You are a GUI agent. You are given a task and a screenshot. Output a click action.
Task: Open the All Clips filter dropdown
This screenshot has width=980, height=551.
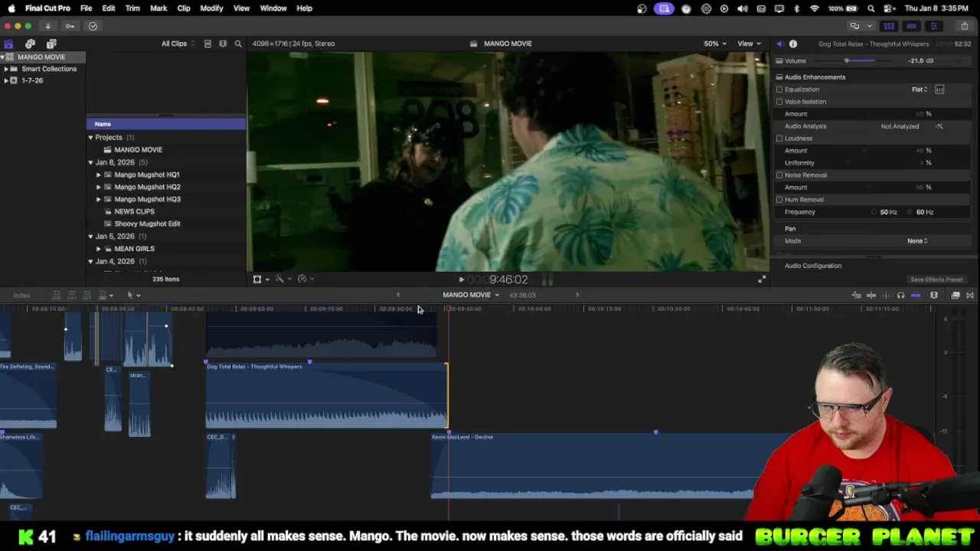click(x=178, y=44)
